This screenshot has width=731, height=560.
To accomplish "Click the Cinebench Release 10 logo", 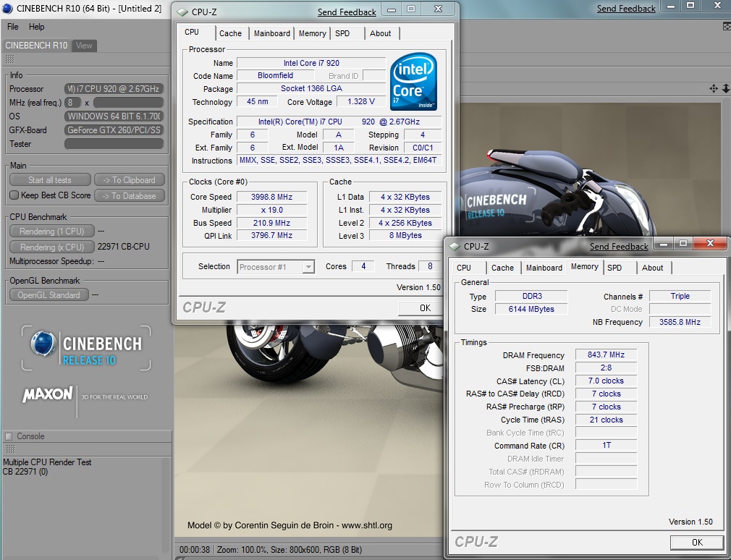I will tap(86, 348).
